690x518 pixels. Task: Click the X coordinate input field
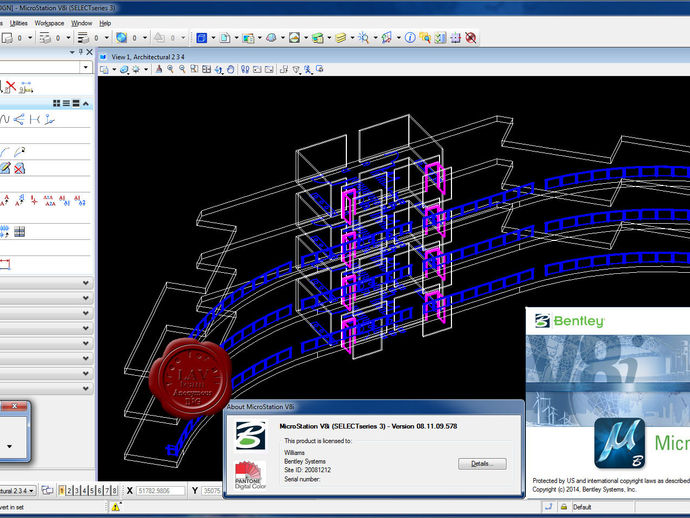coord(160,490)
